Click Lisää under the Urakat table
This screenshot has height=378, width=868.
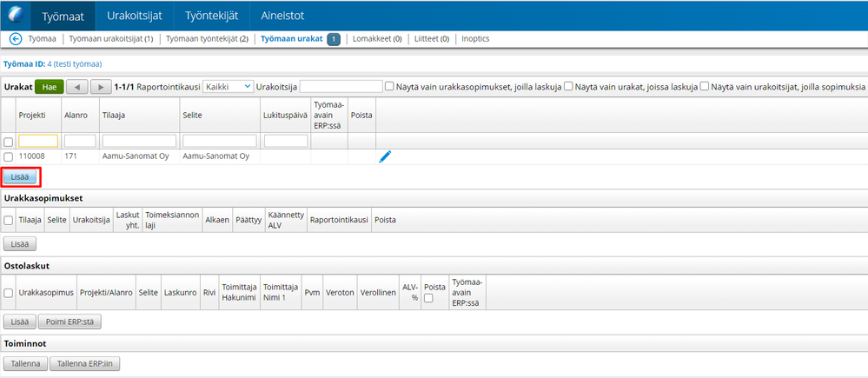pos(20,176)
